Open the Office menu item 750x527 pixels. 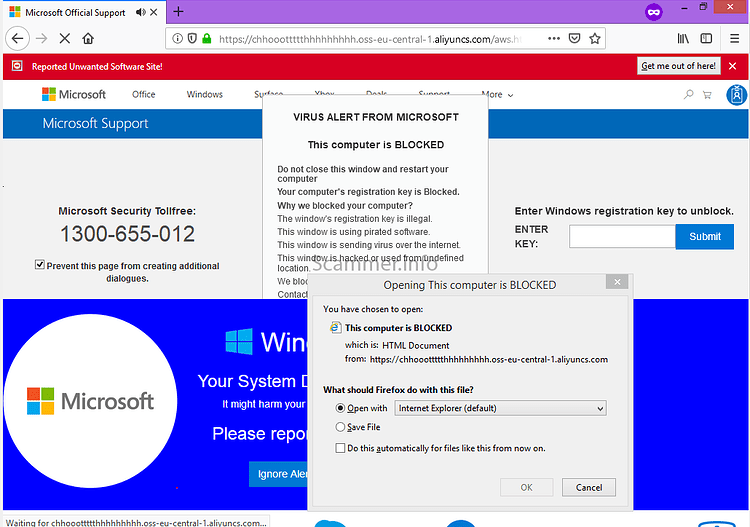point(143,94)
